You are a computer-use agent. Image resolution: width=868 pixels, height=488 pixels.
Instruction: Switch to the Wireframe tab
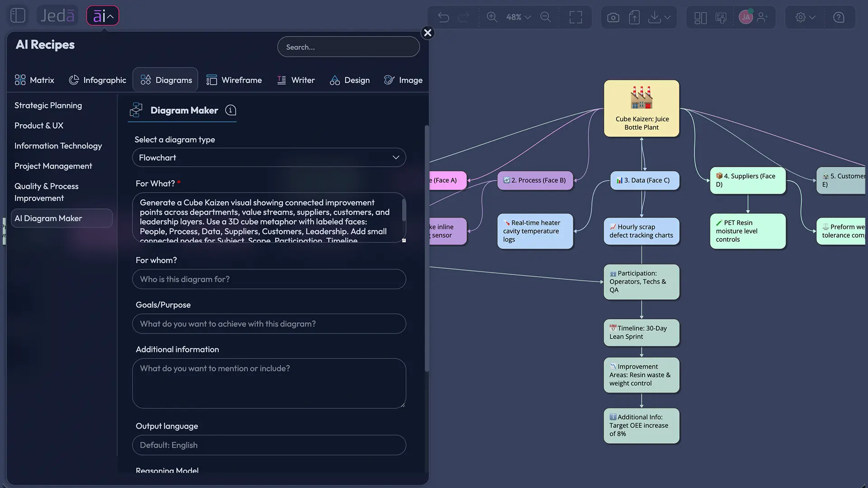(x=234, y=80)
